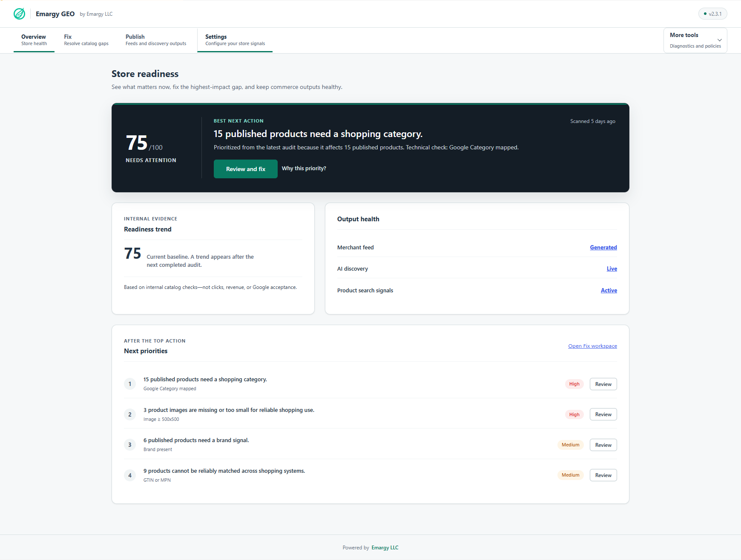Click the priority number 1 badge
This screenshot has width=741, height=560.
(130, 384)
